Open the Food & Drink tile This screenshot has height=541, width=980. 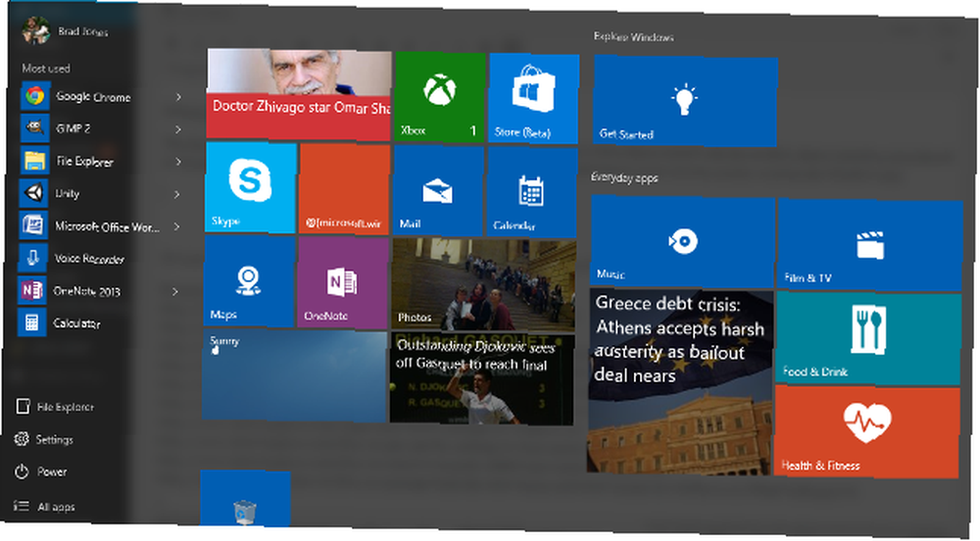click(868, 338)
